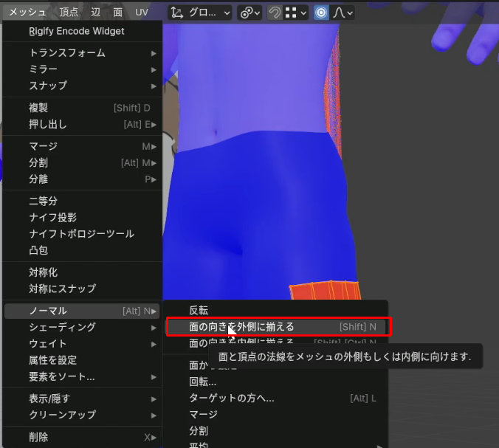Screen dimensions: 499x448
Task: Click the transform orientation axes icon
Action: [x=177, y=13]
